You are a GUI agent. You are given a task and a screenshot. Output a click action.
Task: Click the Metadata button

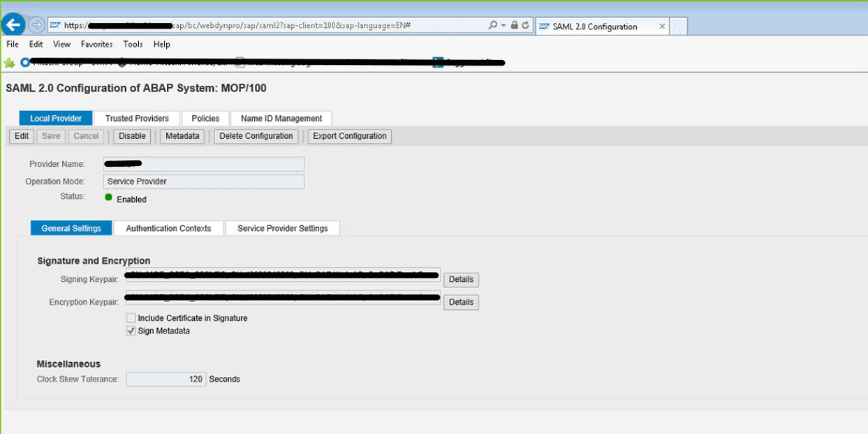coord(182,136)
